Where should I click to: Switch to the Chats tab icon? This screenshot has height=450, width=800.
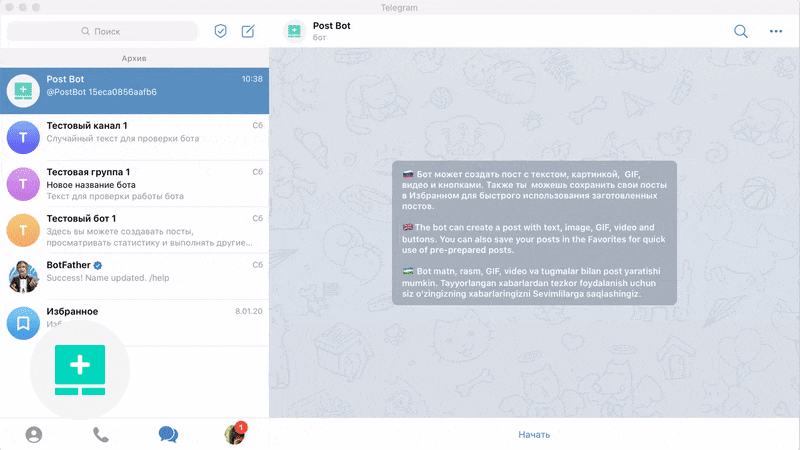tap(168, 435)
